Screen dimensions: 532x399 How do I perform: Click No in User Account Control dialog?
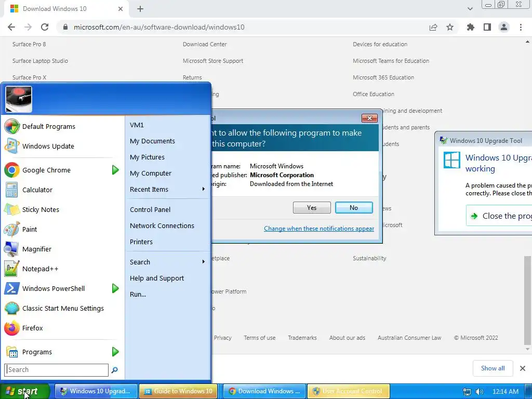click(x=354, y=208)
